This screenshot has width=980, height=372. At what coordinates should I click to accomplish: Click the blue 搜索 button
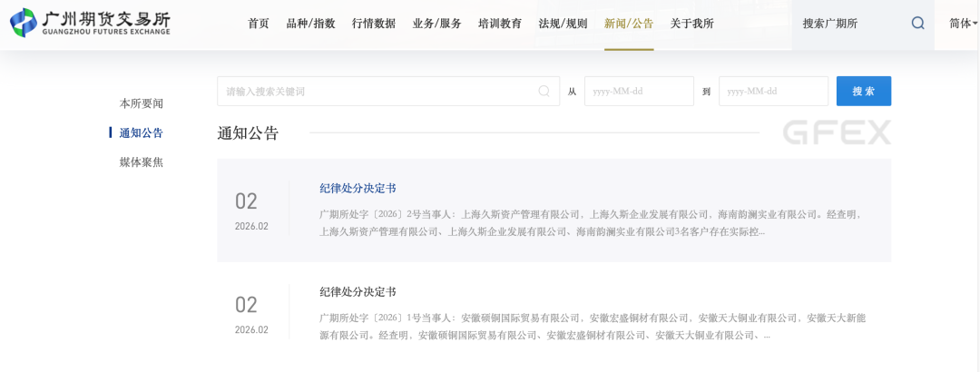tap(864, 92)
